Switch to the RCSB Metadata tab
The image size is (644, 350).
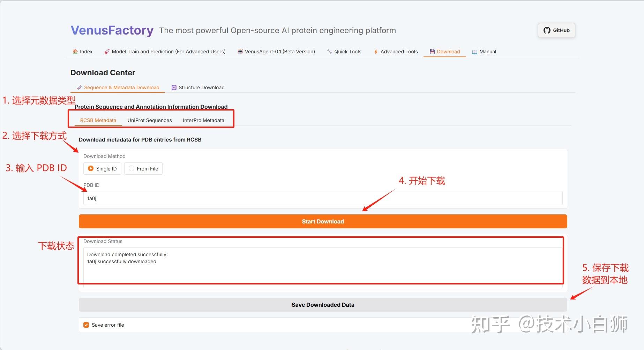(98, 120)
